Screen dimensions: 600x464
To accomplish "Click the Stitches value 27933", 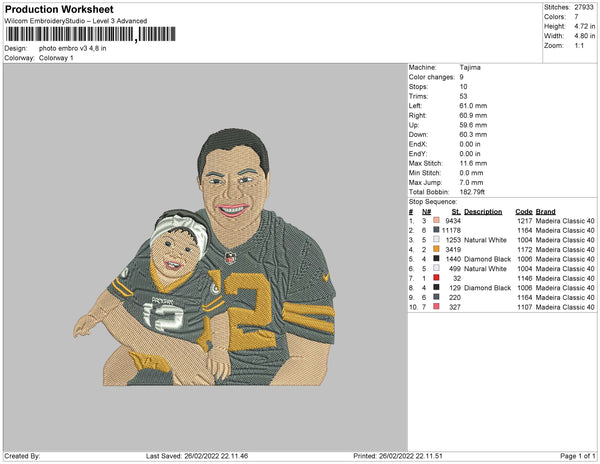I will coord(584,7).
